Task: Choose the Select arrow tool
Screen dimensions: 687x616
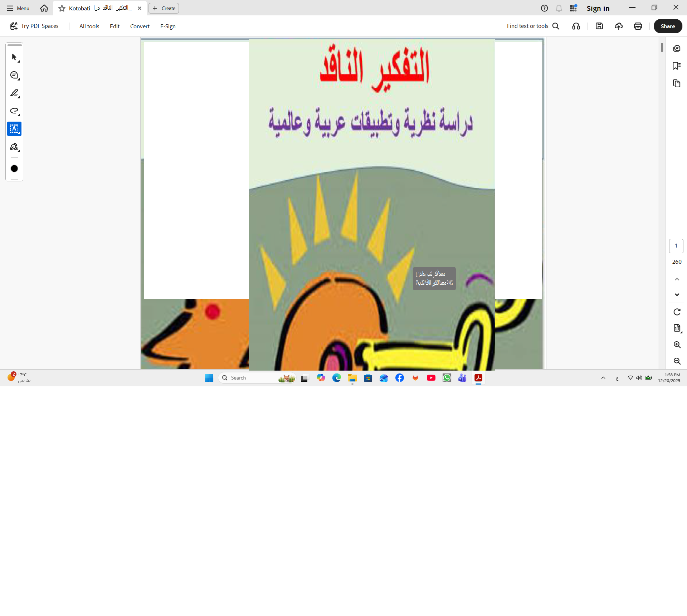Action: [x=14, y=58]
